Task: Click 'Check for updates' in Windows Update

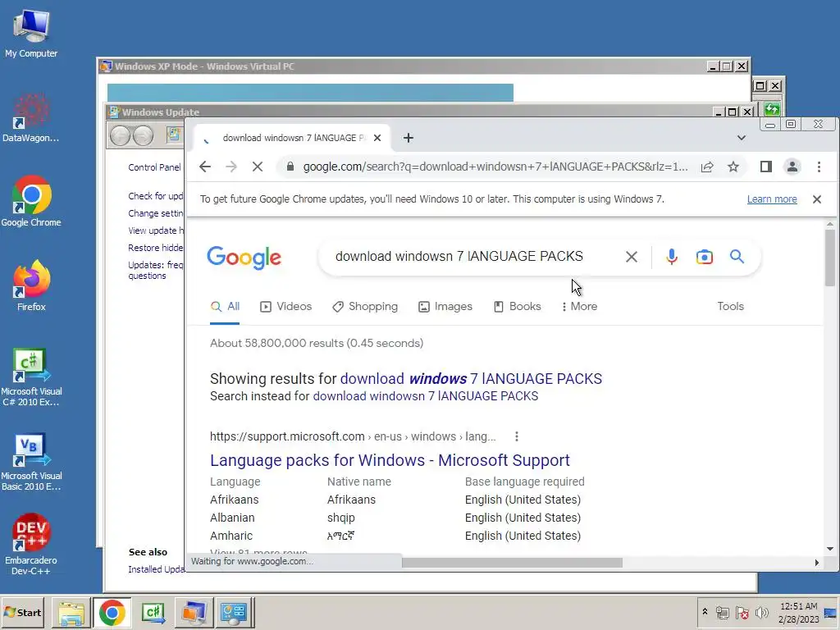Action: point(155,196)
